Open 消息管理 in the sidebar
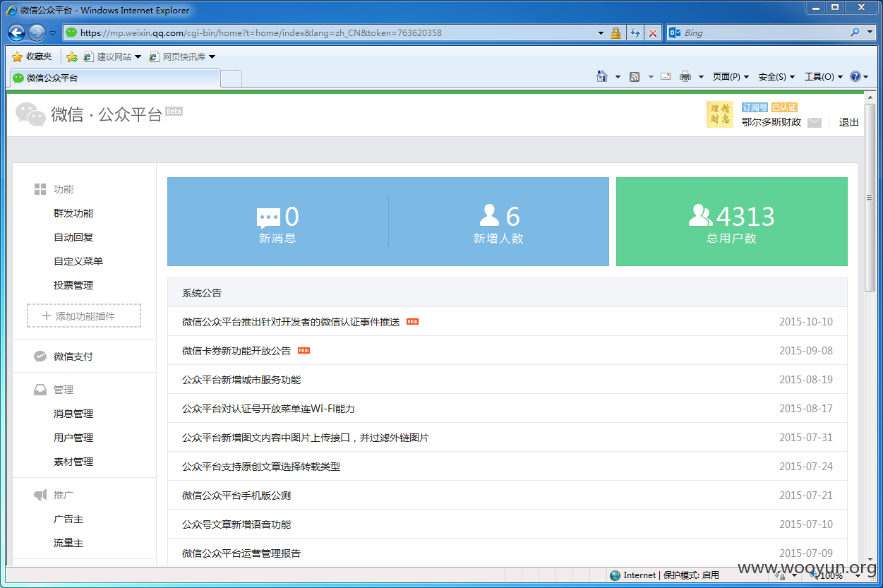Viewport: 883px width, 588px height. 73,414
